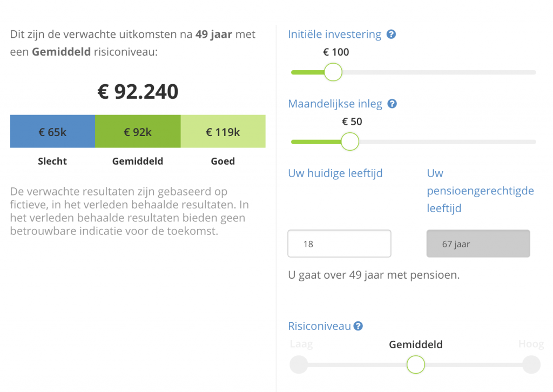
Task: Click the Uw huidige leeftijd label
Action: coord(335,173)
